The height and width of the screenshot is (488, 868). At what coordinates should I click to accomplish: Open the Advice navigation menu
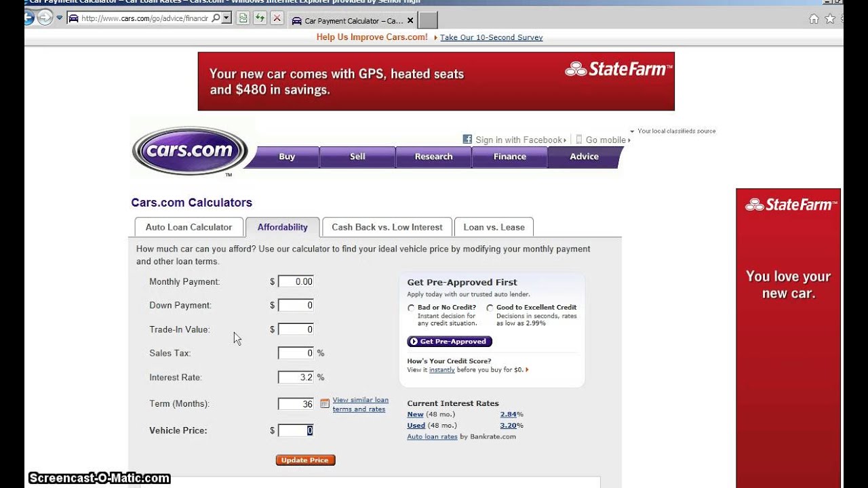coord(584,157)
